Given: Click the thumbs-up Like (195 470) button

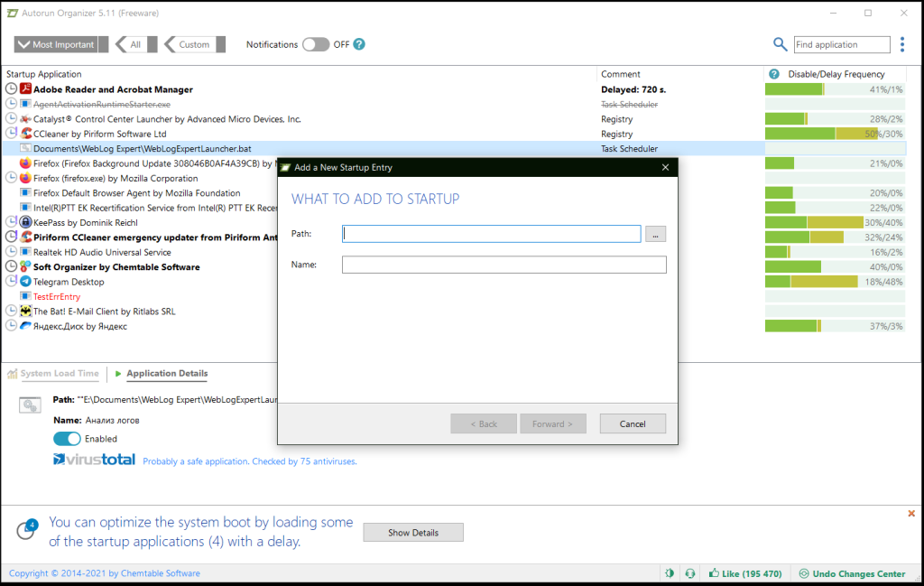Looking at the screenshot, I should coord(745,573).
